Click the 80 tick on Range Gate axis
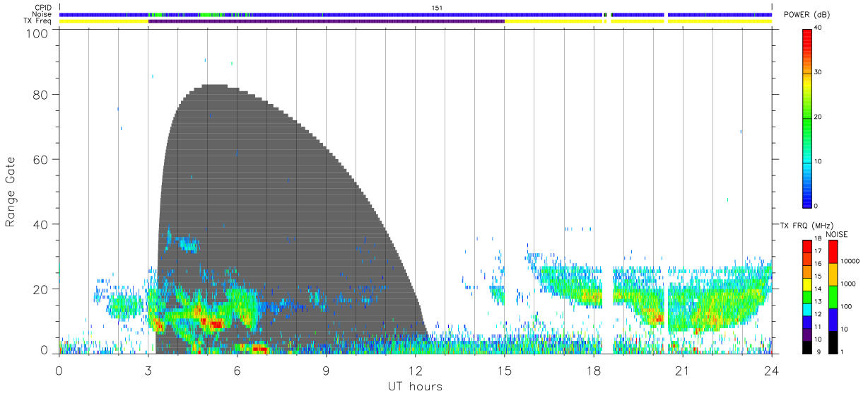The height and width of the screenshot is (401, 868). [x=41, y=94]
